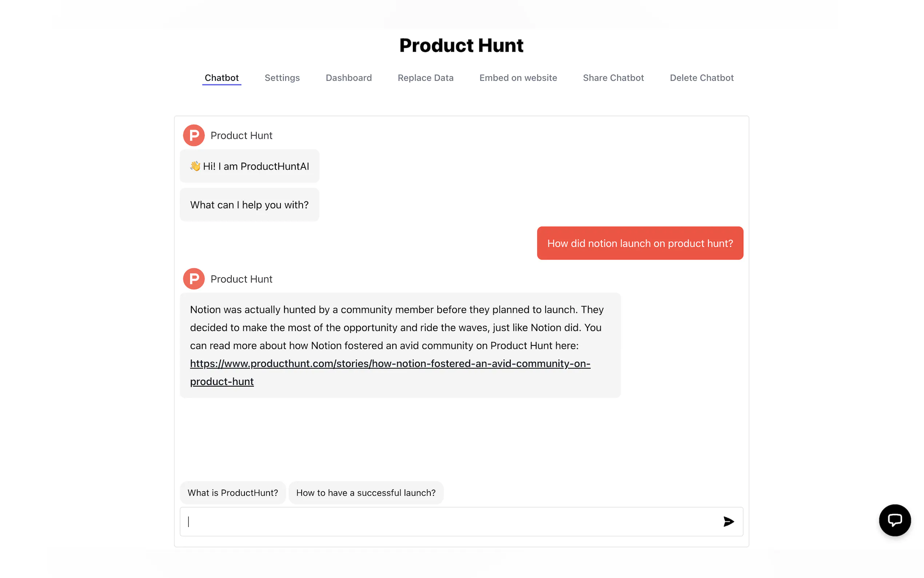
Task: Click the "What is ProductHunt?" suggestion
Action: 232,493
